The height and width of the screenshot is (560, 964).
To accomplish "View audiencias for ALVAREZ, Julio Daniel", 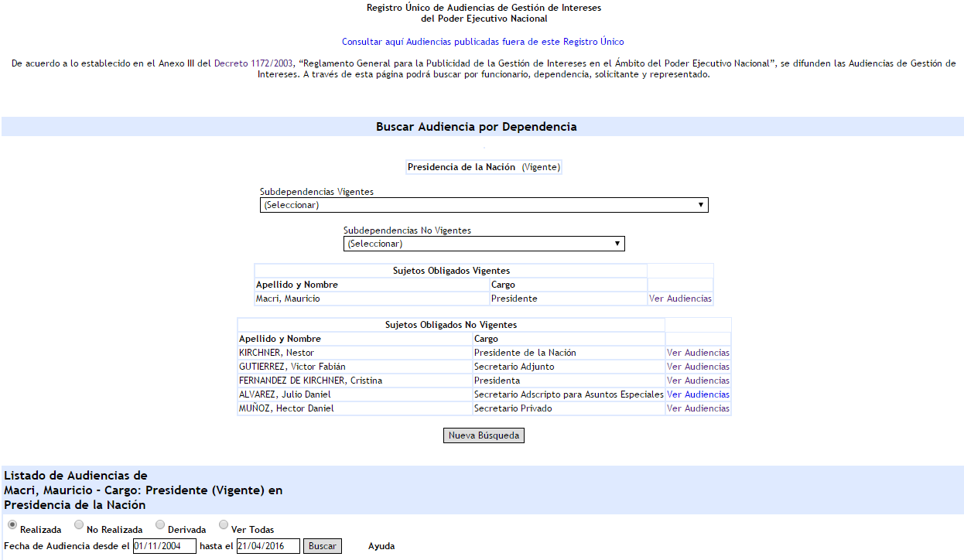I will click(x=698, y=394).
